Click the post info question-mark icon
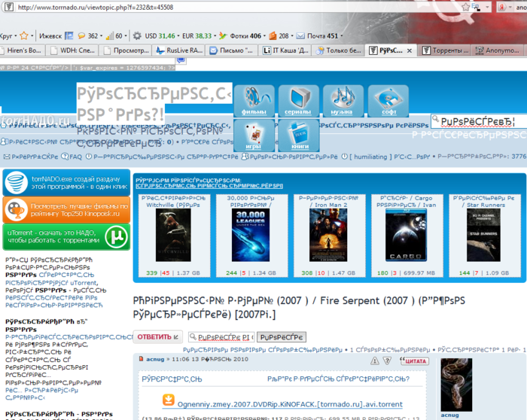The height and width of the screenshot is (420, 527). click(x=387, y=361)
